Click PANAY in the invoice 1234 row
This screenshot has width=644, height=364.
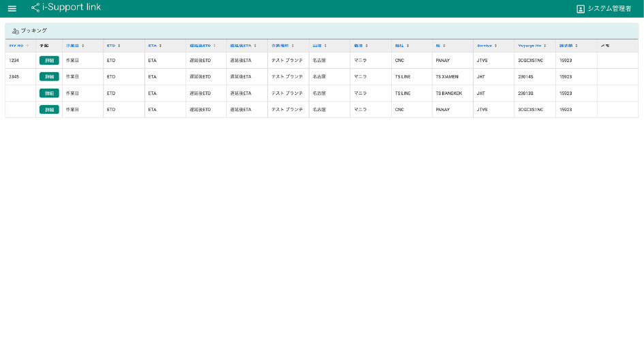tap(443, 61)
